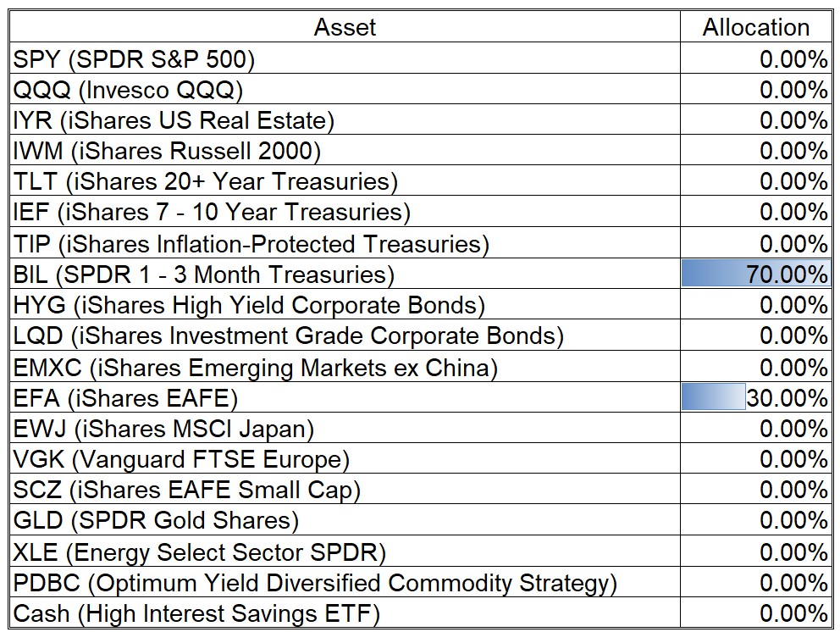The image size is (840, 632).
Task: Select the IEF 7 - 10 Year Treasuries cell
Action: 212,212
